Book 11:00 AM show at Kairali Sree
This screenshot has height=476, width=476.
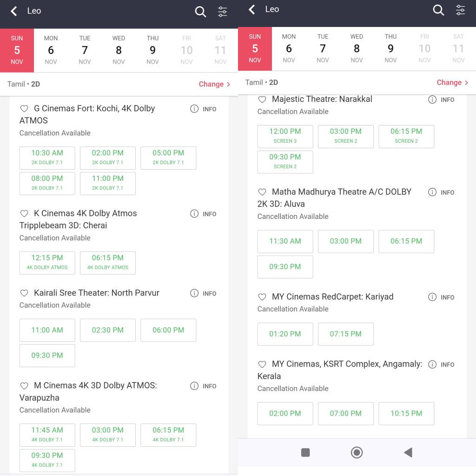[47, 330]
